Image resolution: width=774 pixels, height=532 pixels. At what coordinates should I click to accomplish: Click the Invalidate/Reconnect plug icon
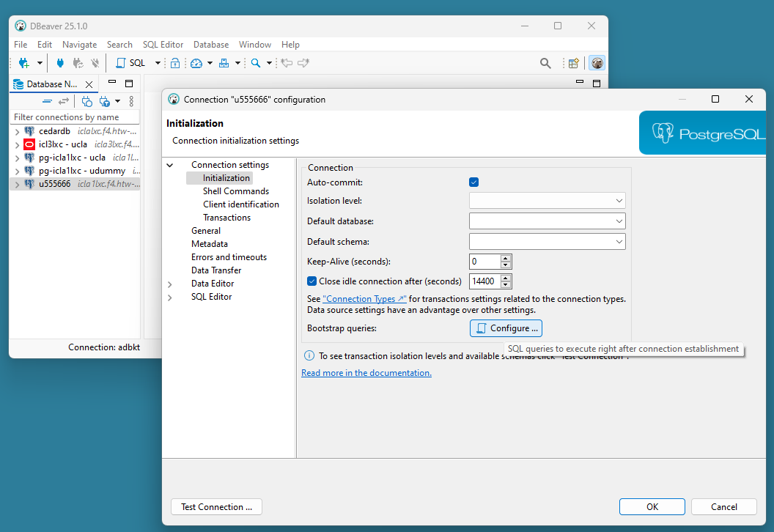(x=78, y=63)
